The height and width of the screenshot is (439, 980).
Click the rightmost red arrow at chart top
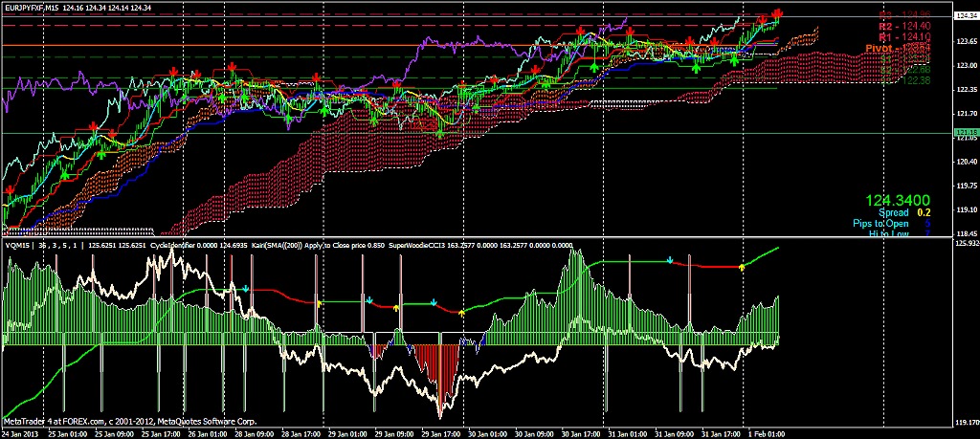coord(776,15)
